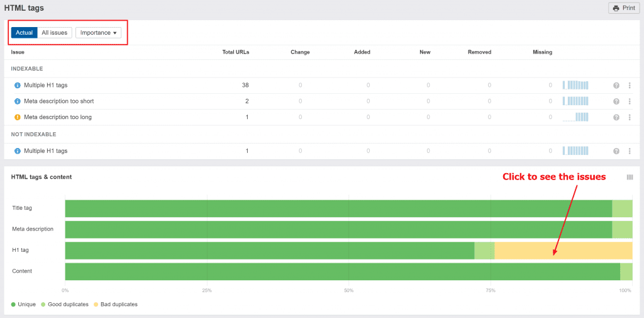Open indexable Multiple H1 tags issue
The width and height of the screenshot is (644, 318).
click(x=45, y=85)
